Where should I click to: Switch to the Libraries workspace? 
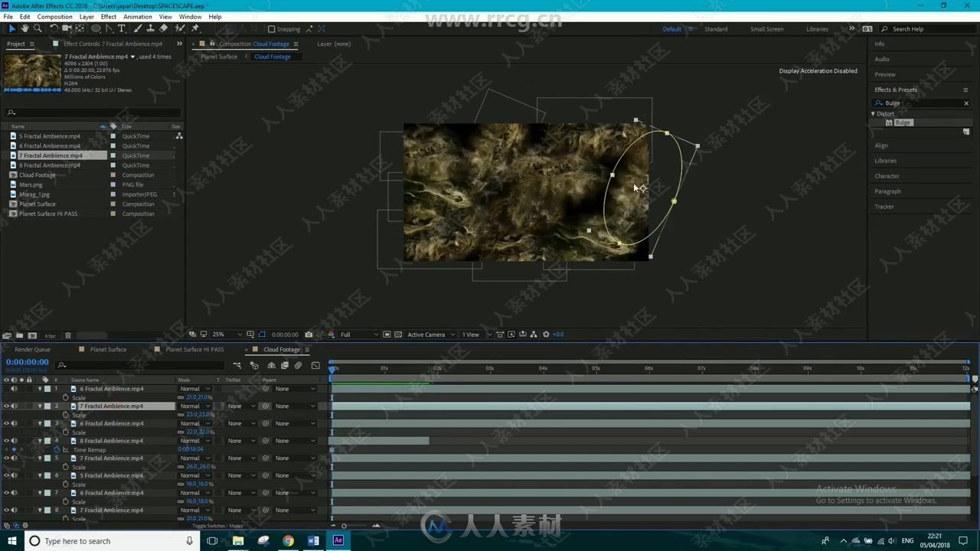(817, 29)
